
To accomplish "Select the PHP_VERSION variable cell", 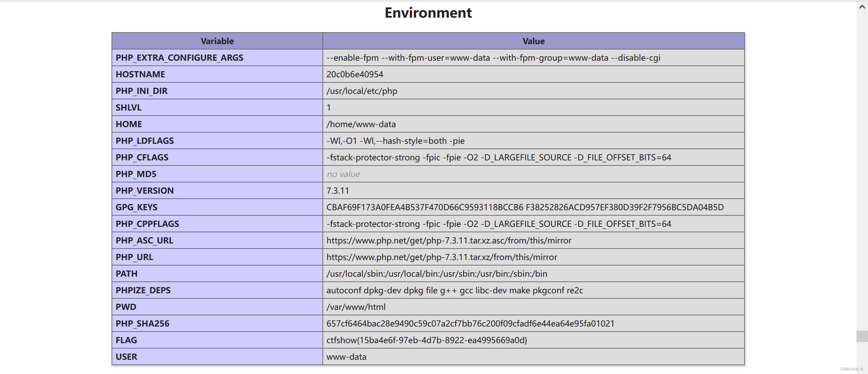I will [217, 191].
